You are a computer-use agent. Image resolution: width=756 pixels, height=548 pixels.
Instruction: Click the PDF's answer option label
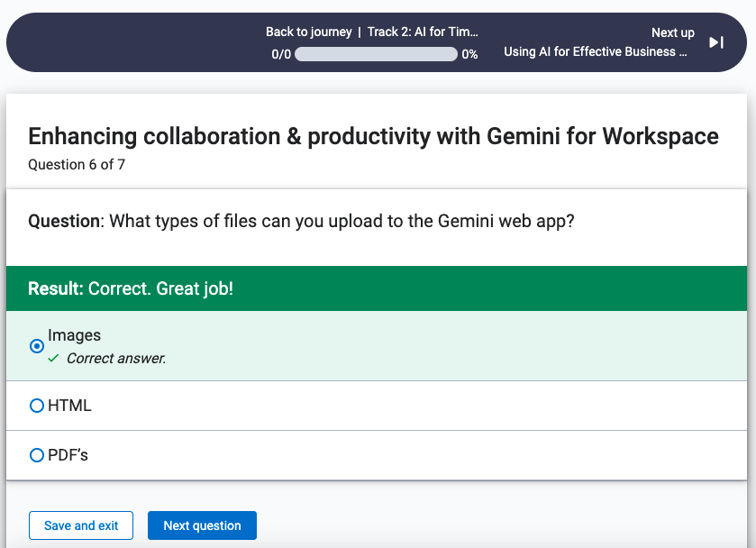pyautogui.click(x=68, y=455)
